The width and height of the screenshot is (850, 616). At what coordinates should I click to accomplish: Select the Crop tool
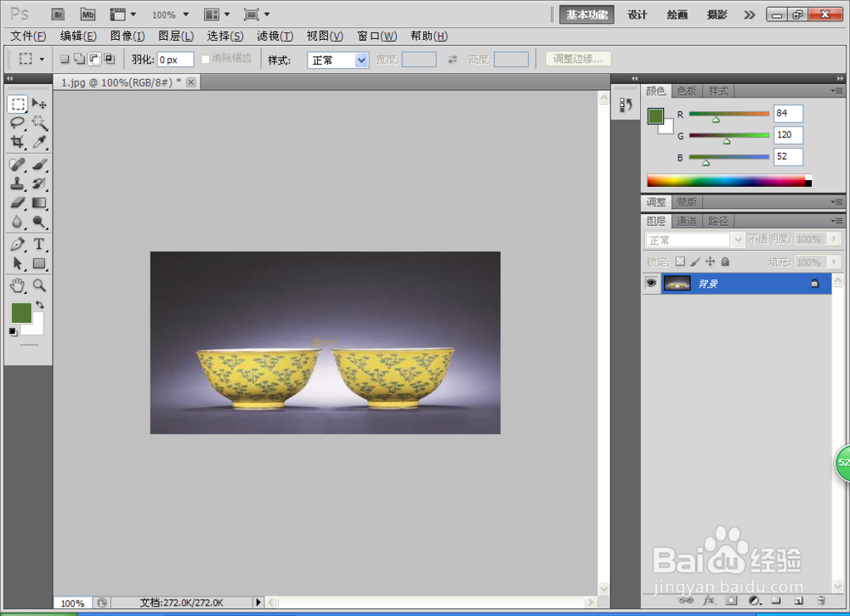(x=18, y=142)
